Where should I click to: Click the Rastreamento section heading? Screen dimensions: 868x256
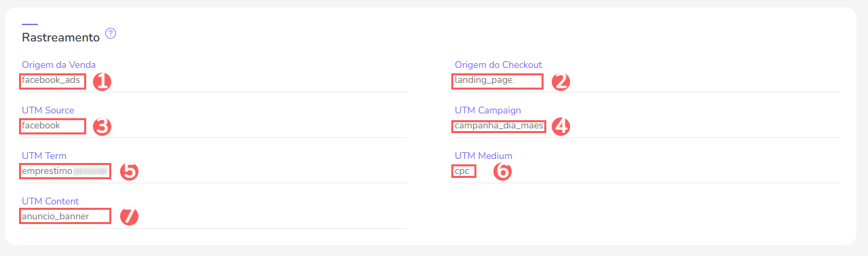pos(61,37)
